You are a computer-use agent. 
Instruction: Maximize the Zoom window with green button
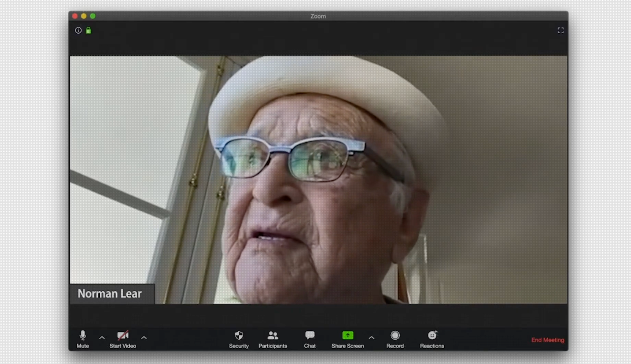[x=93, y=16]
